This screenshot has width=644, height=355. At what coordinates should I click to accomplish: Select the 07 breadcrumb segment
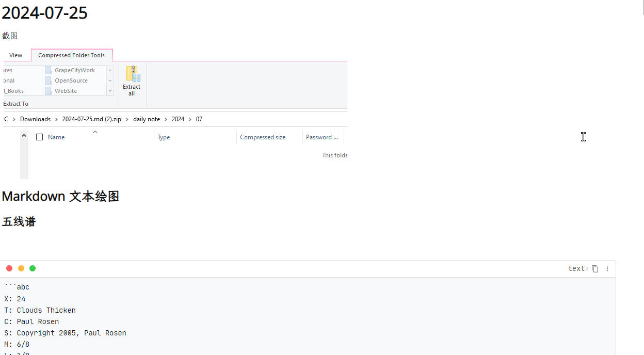pyautogui.click(x=199, y=119)
